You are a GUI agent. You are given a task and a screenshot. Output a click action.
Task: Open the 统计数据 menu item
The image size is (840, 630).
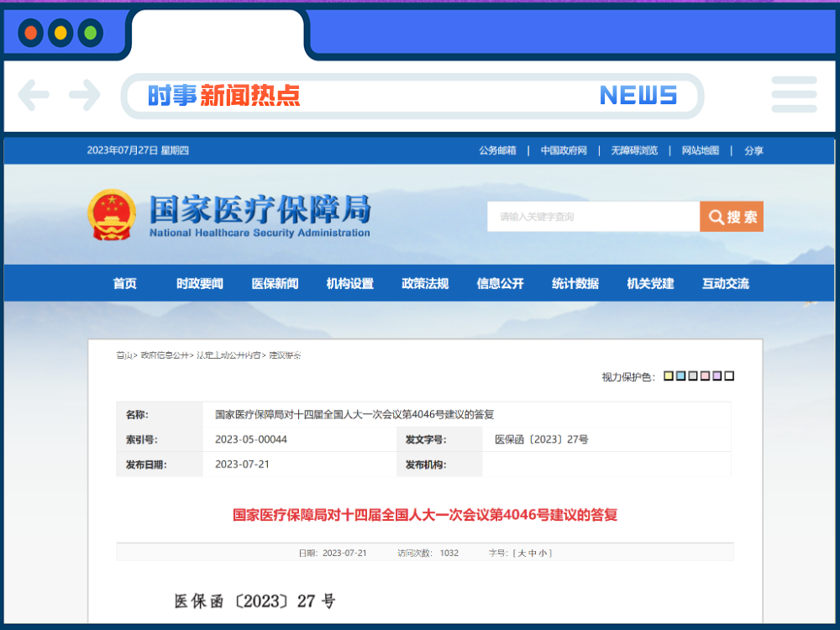[575, 283]
